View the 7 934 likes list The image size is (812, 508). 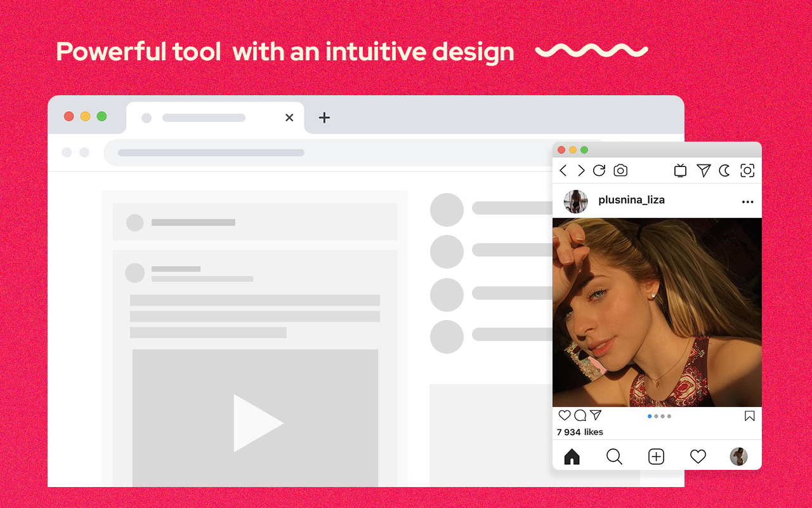click(580, 432)
